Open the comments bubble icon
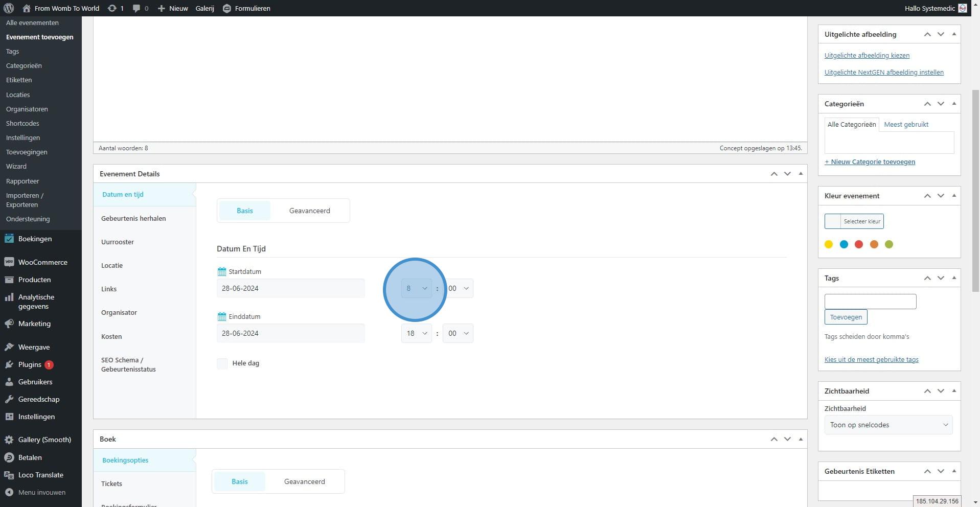This screenshot has height=507, width=980. pyautogui.click(x=136, y=8)
